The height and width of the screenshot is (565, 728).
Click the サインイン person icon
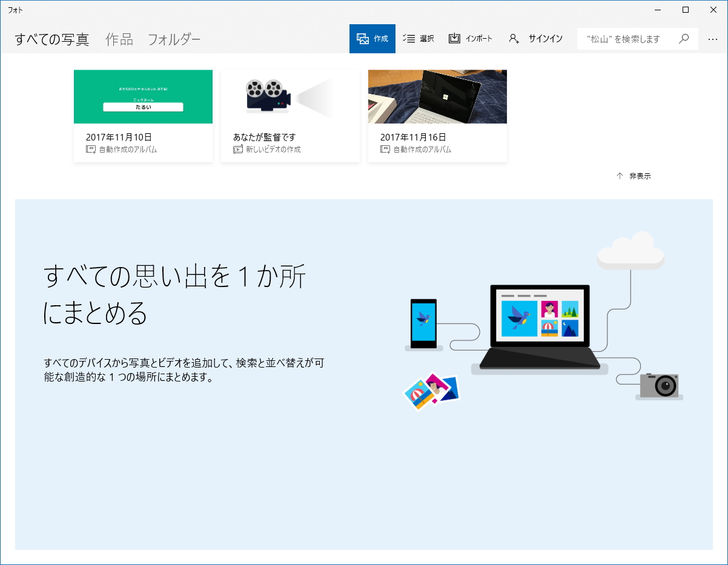[514, 38]
